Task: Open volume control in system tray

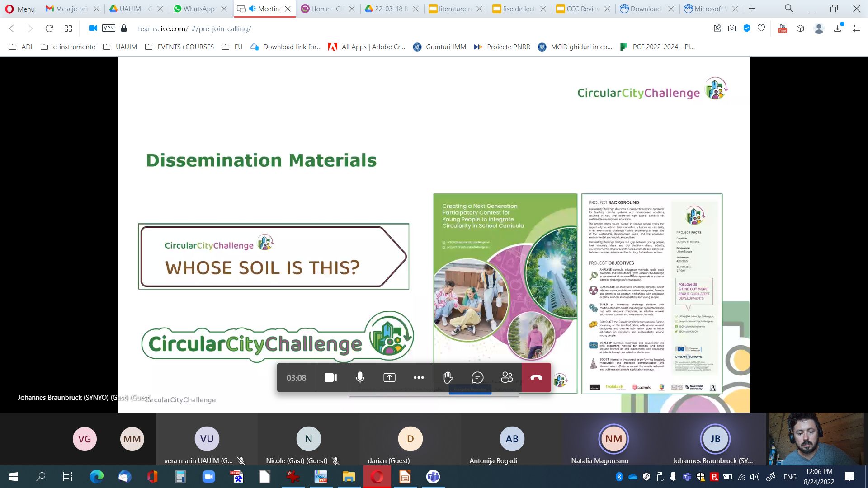Action: (755, 477)
